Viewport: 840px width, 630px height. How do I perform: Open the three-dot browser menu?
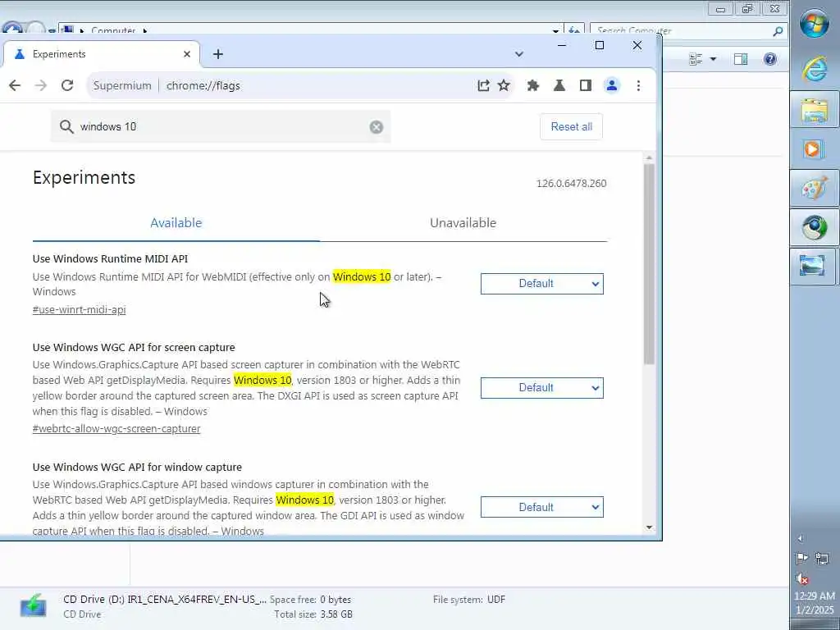[638, 85]
